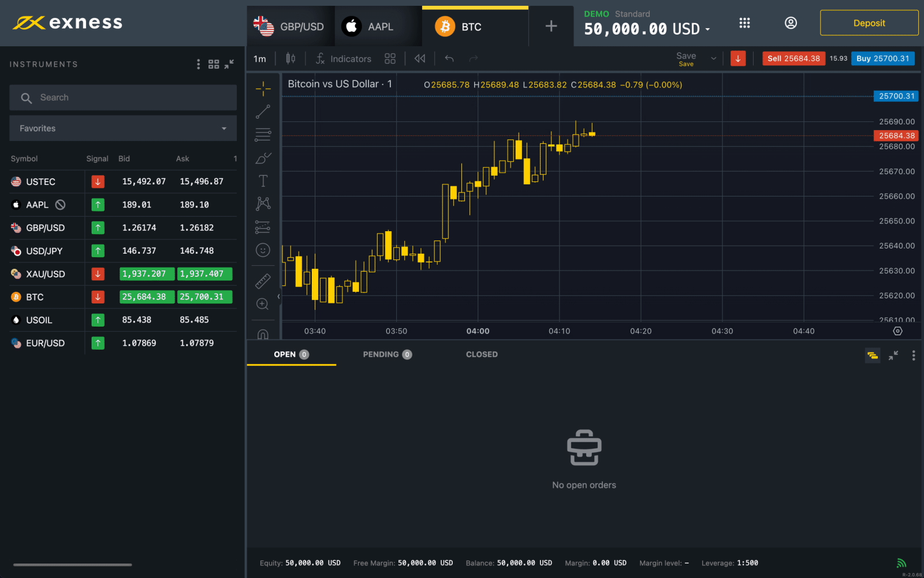Open the Indicators menu
This screenshot has width=924, height=578.
pos(343,58)
